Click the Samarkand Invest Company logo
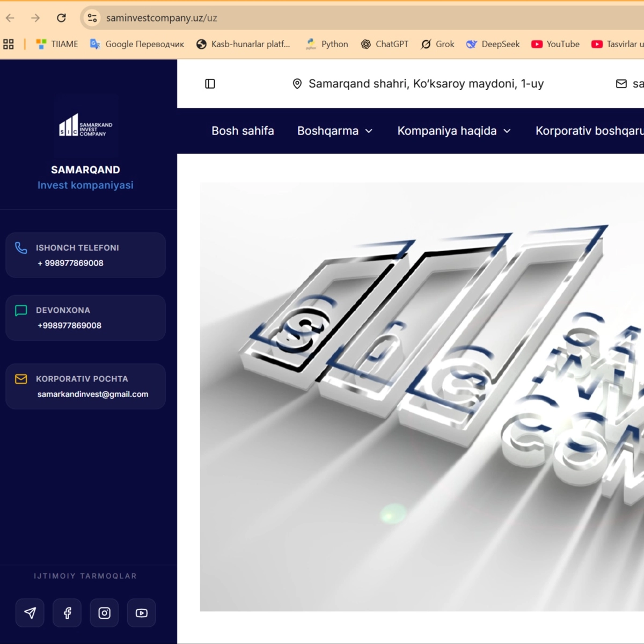The width and height of the screenshot is (644, 644). click(x=86, y=125)
